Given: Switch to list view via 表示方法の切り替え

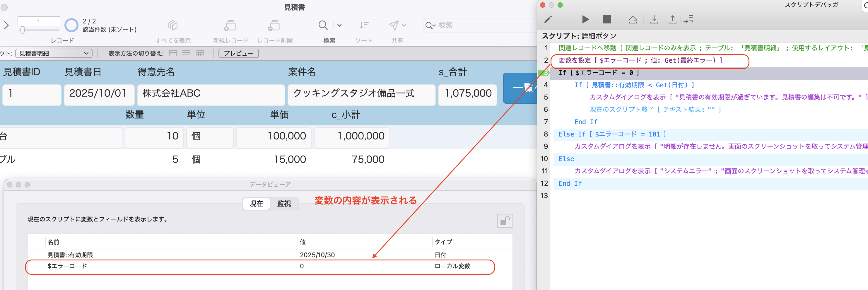Looking at the screenshot, I should (186, 53).
